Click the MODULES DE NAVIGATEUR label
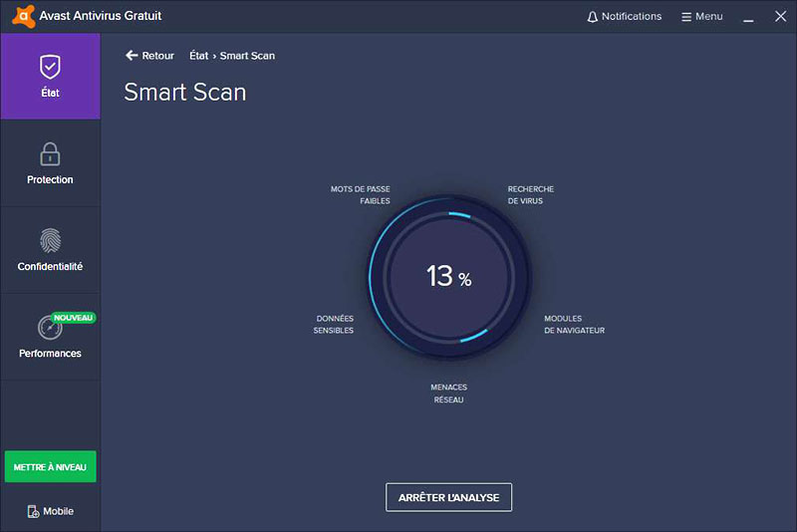The height and width of the screenshot is (532, 797). (x=575, y=324)
